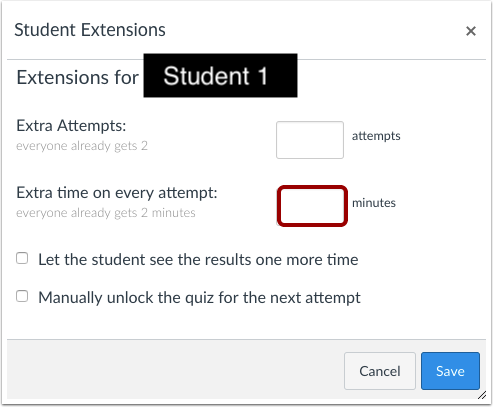This screenshot has height=407, width=493.
Task: Focus the extra minutes field outlined in red
Action: (312, 206)
